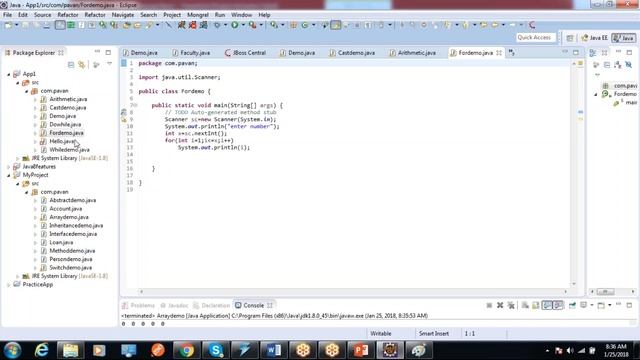The width and height of the screenshot is (640, 360).
Task: Close the Fordemo.java editor tab
Action: click(x=499, y=53)
